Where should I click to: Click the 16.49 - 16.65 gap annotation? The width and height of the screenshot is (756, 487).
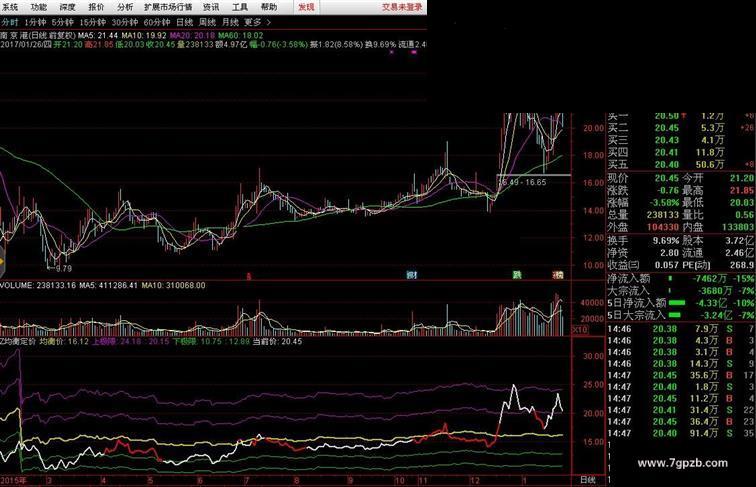(x=523, y=182)
